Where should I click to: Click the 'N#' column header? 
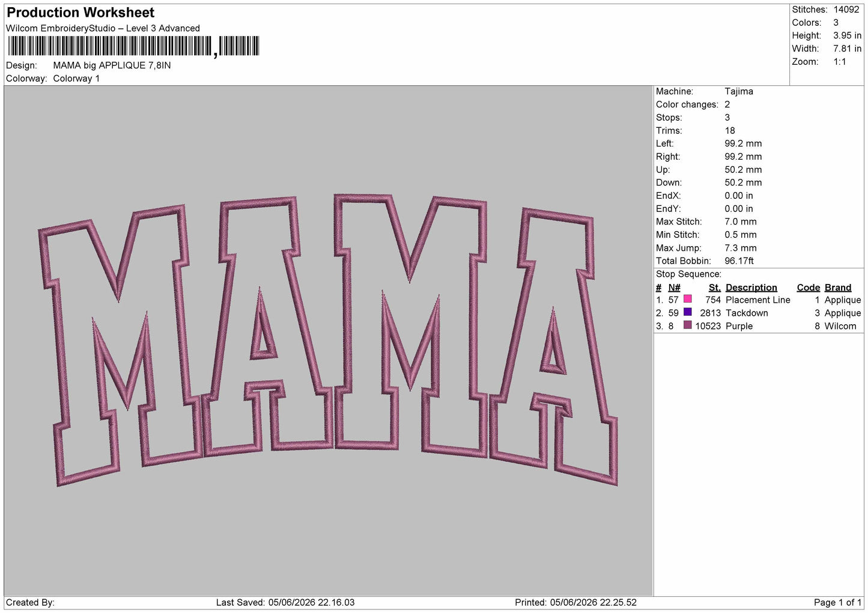[674, 288]
